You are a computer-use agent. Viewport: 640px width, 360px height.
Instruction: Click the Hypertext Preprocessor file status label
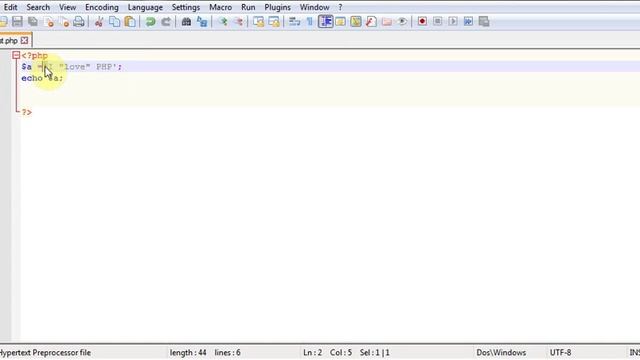(x=45, y=353)
